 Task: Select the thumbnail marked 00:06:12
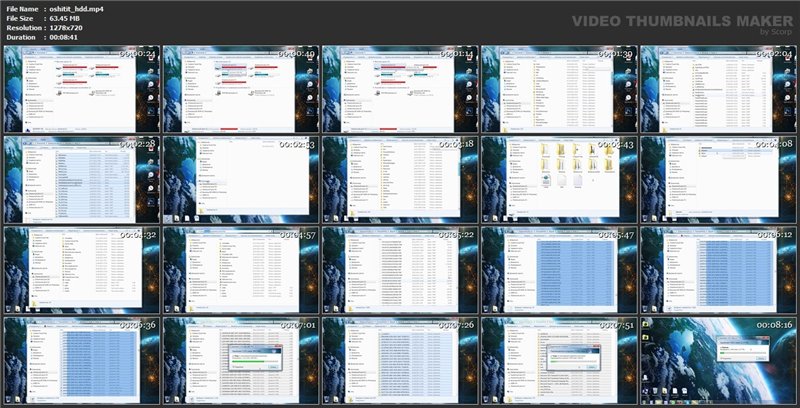coord(719,268)
